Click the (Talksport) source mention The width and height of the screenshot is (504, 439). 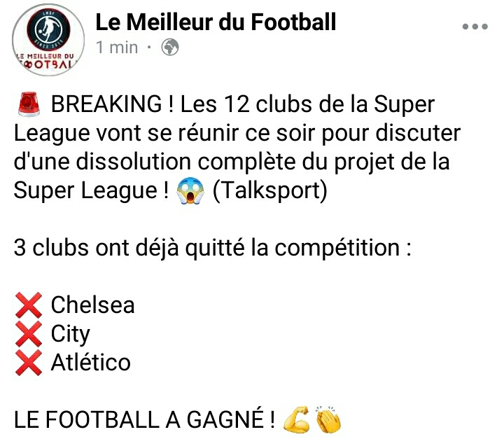269,191
